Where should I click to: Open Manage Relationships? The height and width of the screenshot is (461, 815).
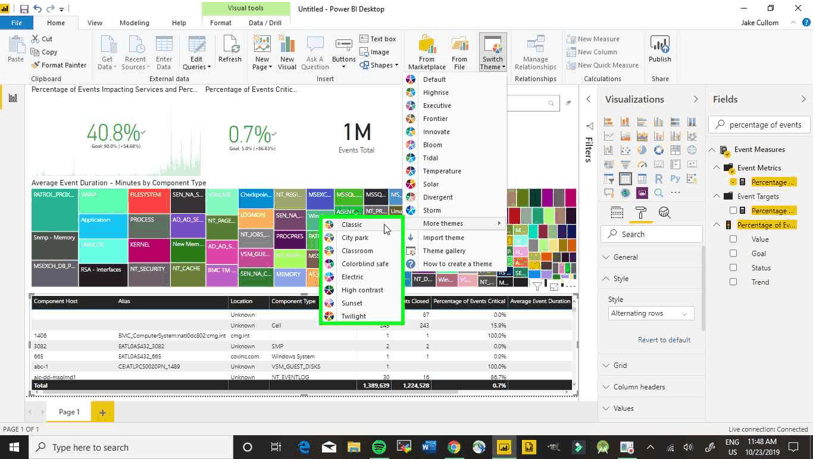pos(535,52)
